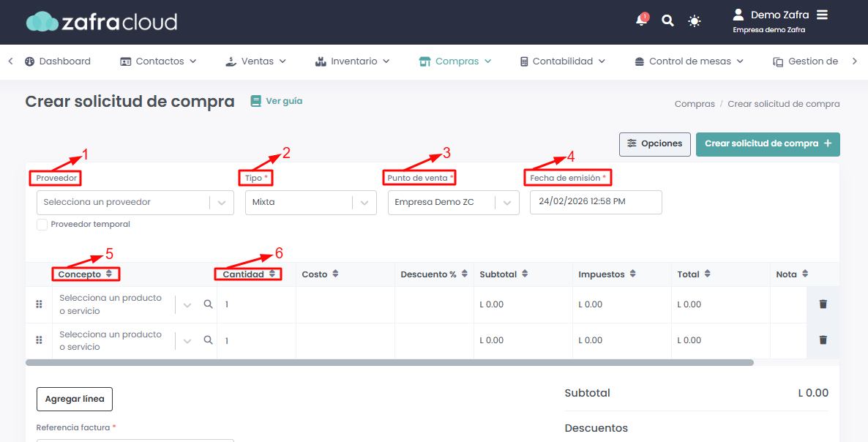Open the Ver guía link
868x442 pixels.
(277, 101)
